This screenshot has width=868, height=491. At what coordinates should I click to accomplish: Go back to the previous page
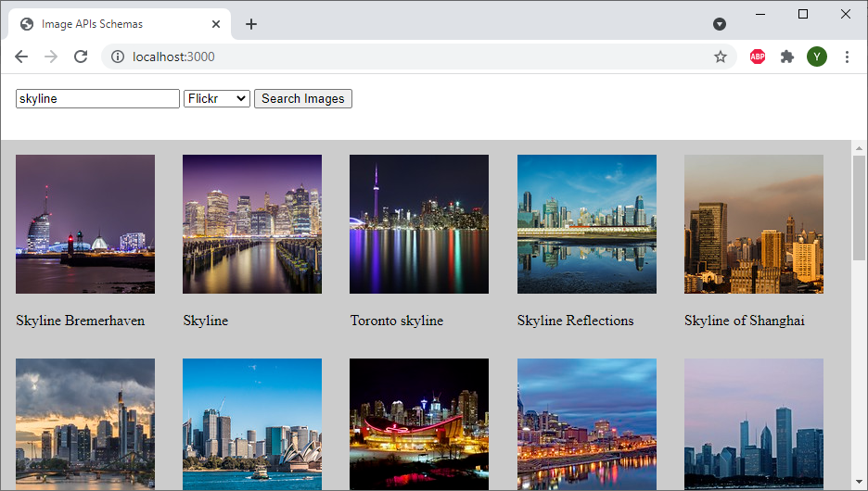tap(21, 57)
